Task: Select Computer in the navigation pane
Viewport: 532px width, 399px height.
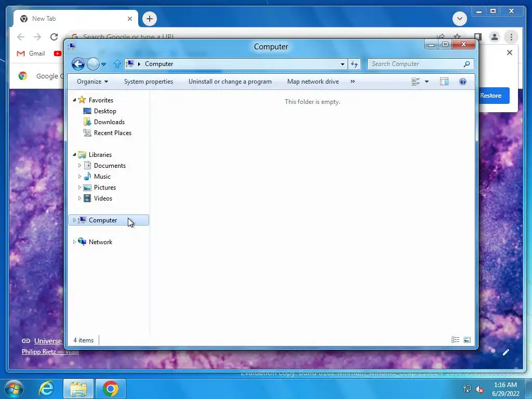Action: point(103,220)
